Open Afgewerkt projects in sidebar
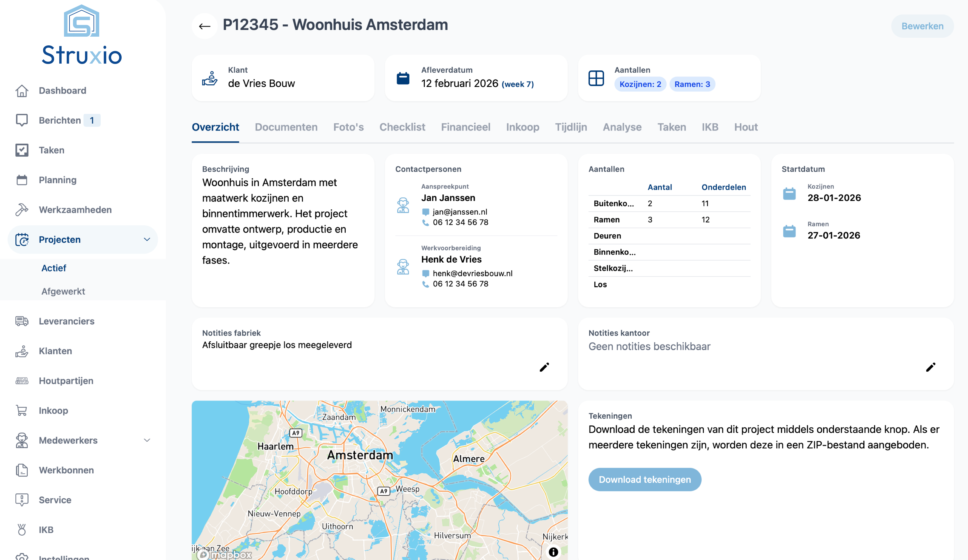This screenshot has height=560, width=968. click(63, 291)
